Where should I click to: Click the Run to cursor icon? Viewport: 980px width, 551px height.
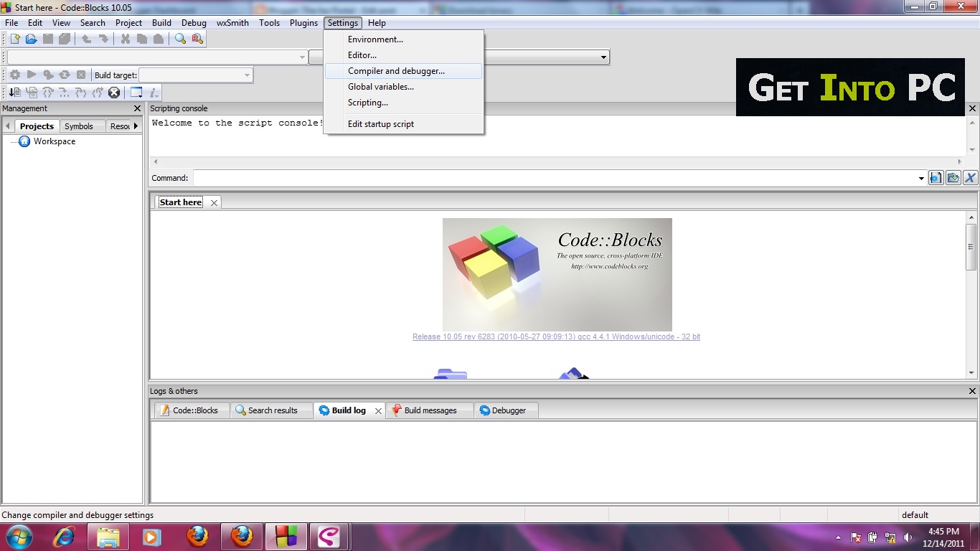[32, 93]
